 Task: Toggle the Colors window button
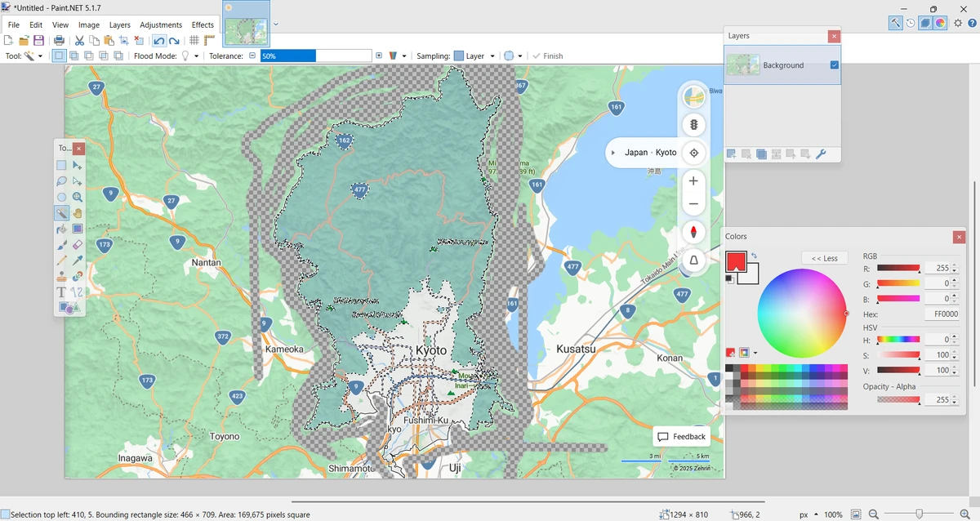tap(941, 23)
